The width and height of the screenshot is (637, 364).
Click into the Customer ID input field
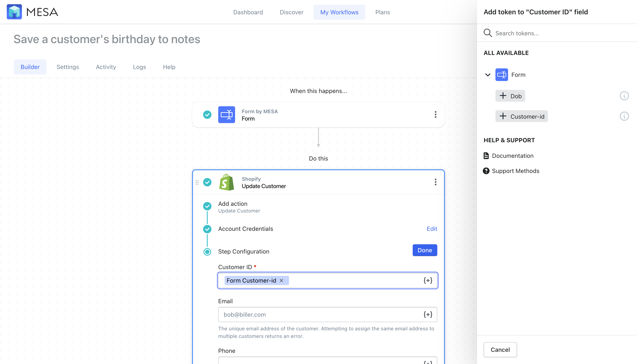pyautogui.click(x=328, y=280)
